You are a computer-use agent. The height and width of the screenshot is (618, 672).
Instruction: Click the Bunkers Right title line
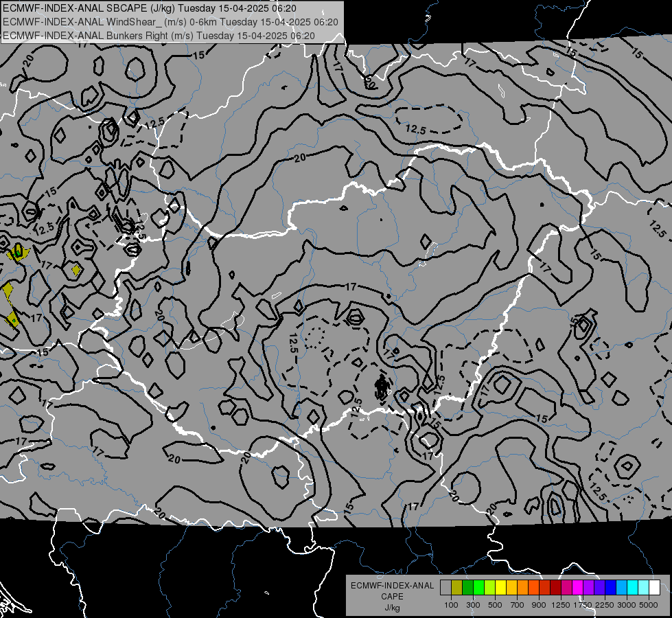159,36
